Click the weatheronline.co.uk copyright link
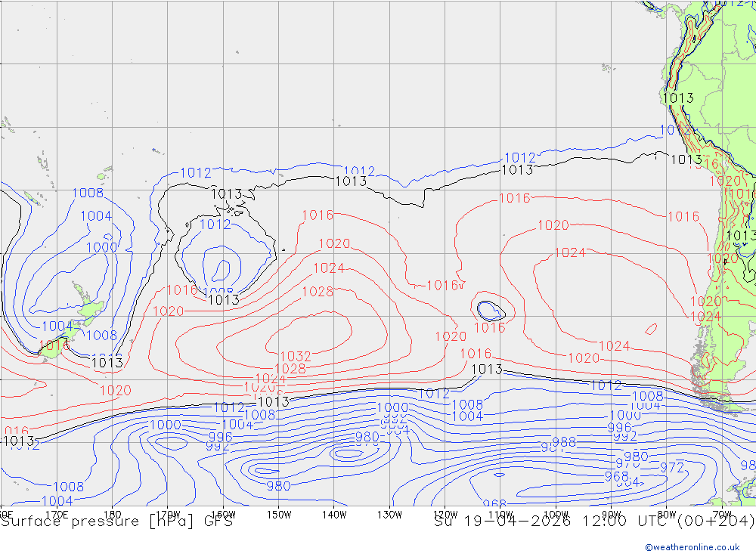Viewport: 756px width, 554px height. pos(692,546)
